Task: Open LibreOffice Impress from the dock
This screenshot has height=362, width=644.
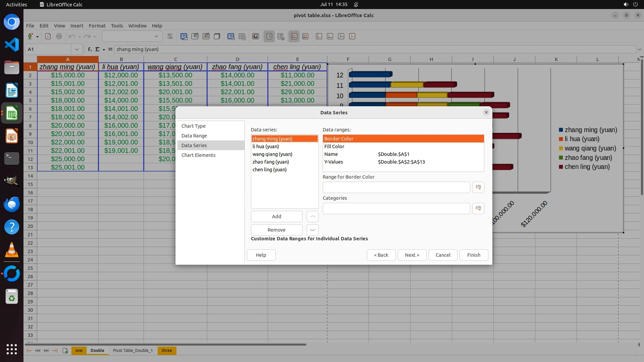Action: tap(12, 136)
